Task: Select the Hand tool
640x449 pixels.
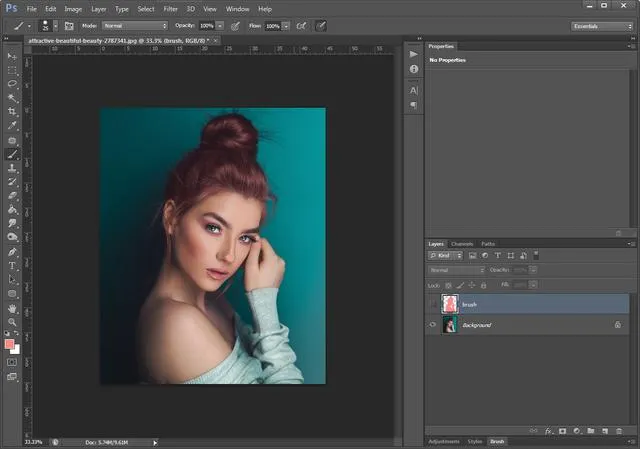Action: pos(12,309)
